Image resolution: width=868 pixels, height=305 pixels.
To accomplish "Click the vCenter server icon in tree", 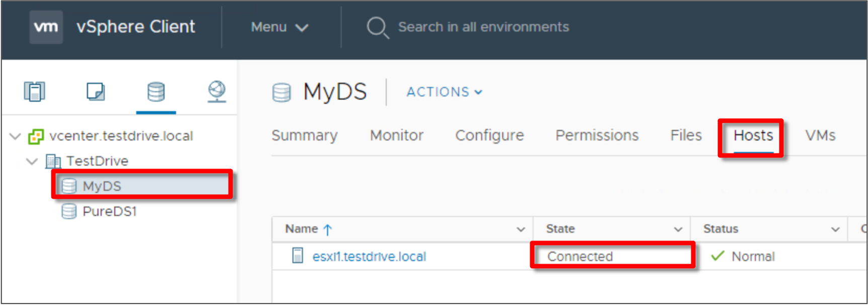I will (x=36, y=136).
